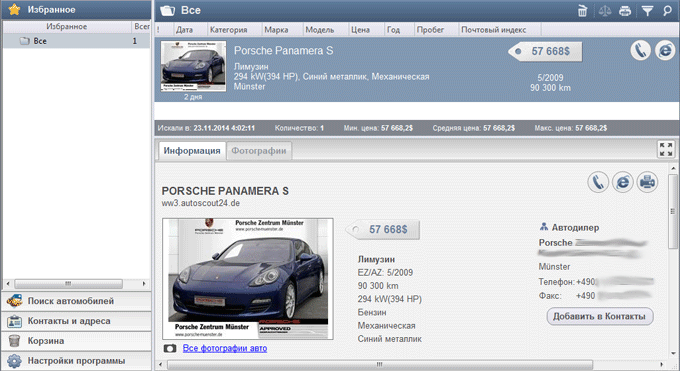Click the magnifier search icon
Viewport: 680px width, 371px height.
point(667,11)
